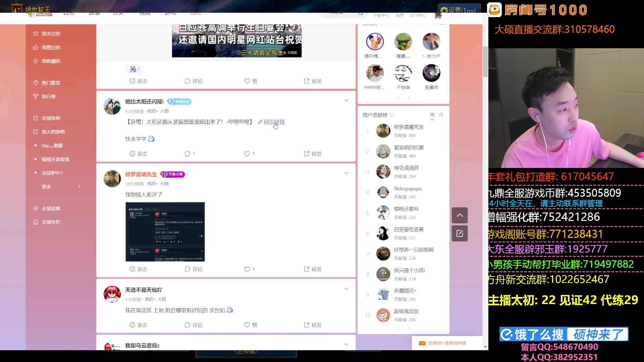The height and width of the screenshot is (362, 644).
Task: Open the 怪物猎人差评了 screenshot thumbnail
Action: pyautogui.click(x=165, y=232)
